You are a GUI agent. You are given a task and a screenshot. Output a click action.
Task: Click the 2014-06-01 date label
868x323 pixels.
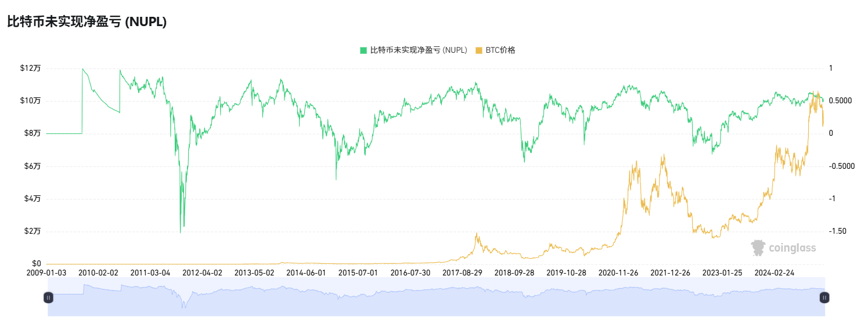tap(306, 273)
